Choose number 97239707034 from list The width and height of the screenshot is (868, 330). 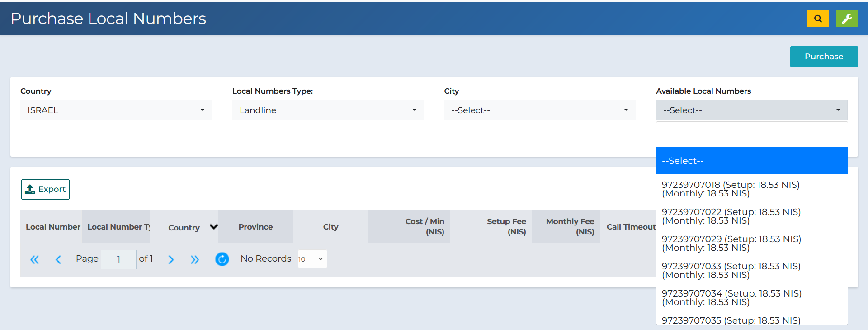click(x=752, y=298)
